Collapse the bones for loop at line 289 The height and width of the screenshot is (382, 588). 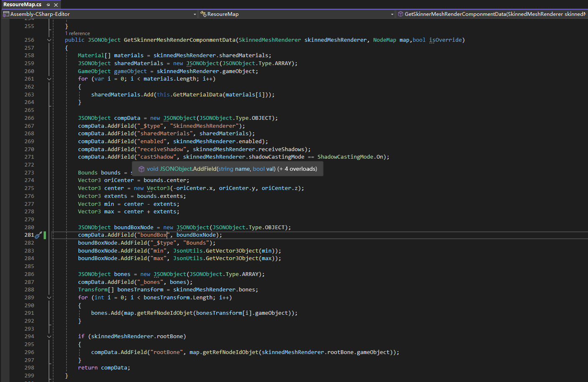coord(49,298)
